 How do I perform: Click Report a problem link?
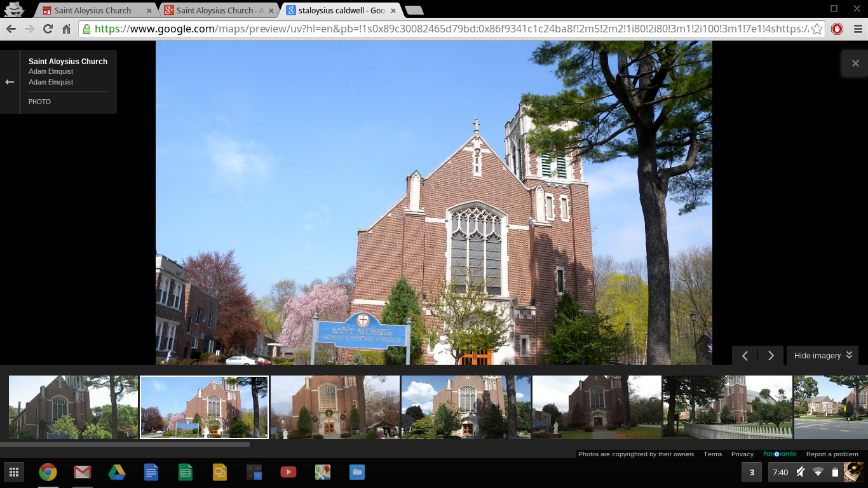point(832,454)
